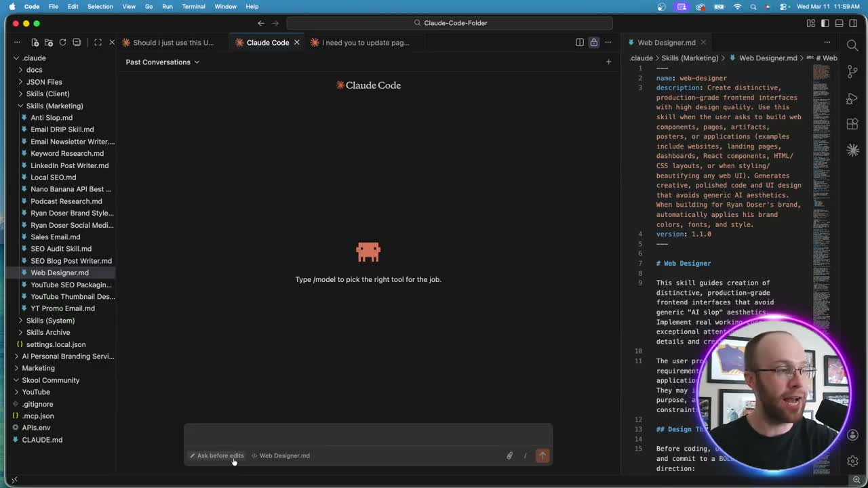
Task: Open New File icon in explorer toolbar
Action: point(35,42)
